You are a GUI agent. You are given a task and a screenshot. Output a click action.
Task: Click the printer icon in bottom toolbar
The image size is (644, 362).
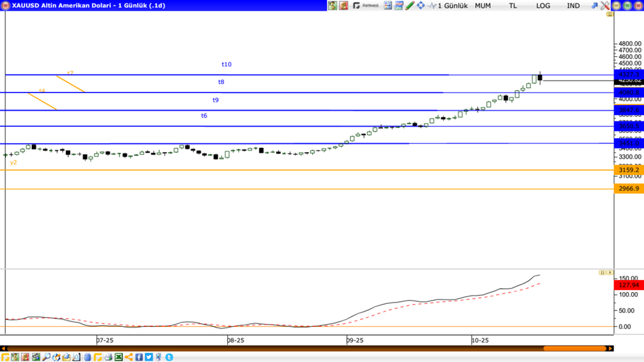point(108,357)
